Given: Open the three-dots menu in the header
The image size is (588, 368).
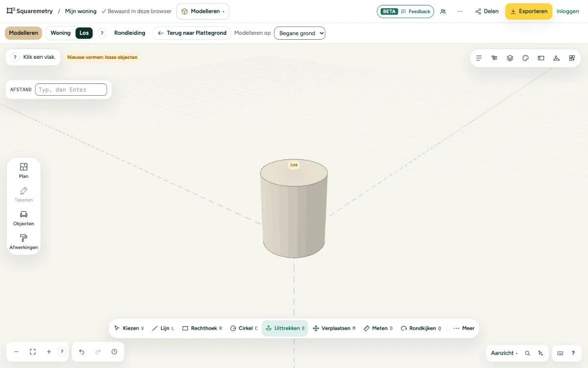Looking at the screenshot, I should coord(460,11).
